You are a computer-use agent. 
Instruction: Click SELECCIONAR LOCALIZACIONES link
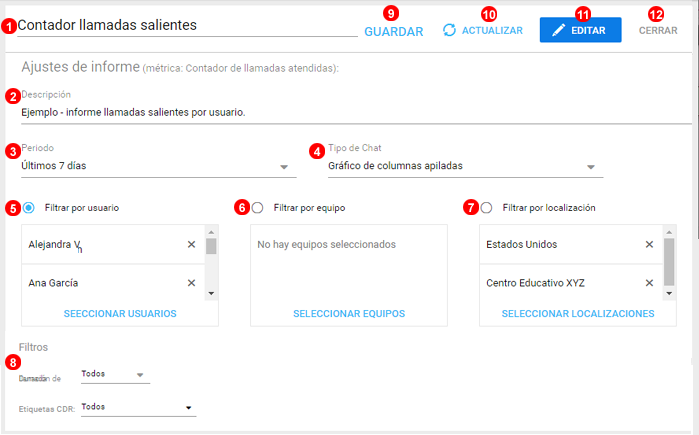pyautogui.click(x=578, y=313)
